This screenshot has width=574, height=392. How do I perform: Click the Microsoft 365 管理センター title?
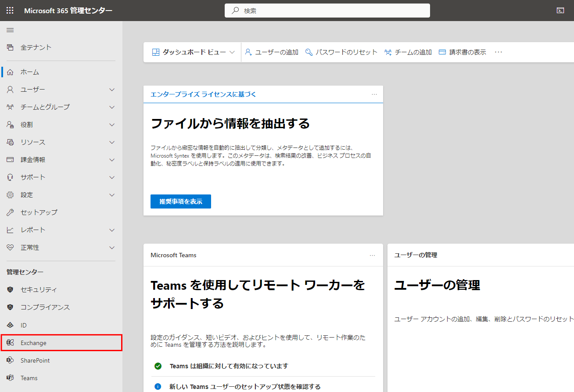coord(68,11)
